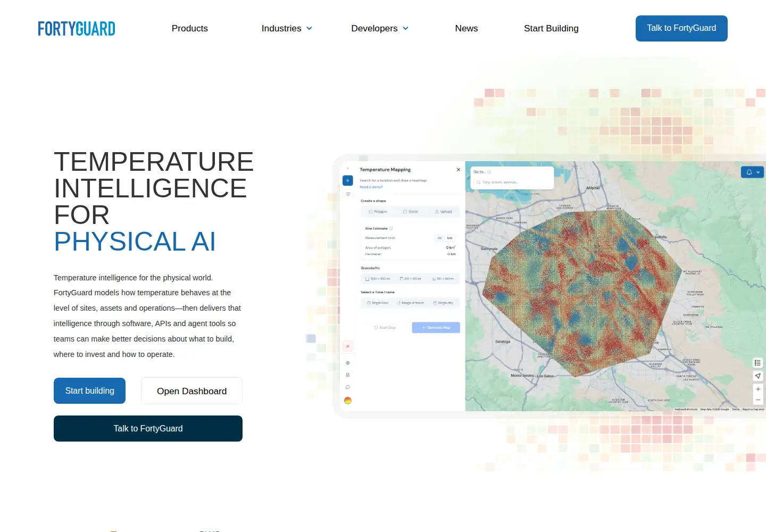
Task: Close the Temperature Mapping panel
Action: coord(459,170)
